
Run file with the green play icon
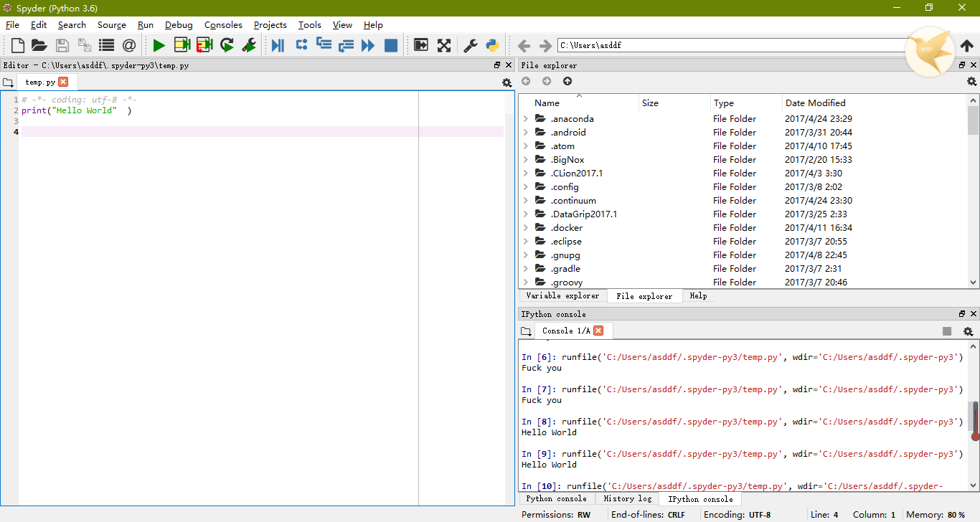[159, 45]
